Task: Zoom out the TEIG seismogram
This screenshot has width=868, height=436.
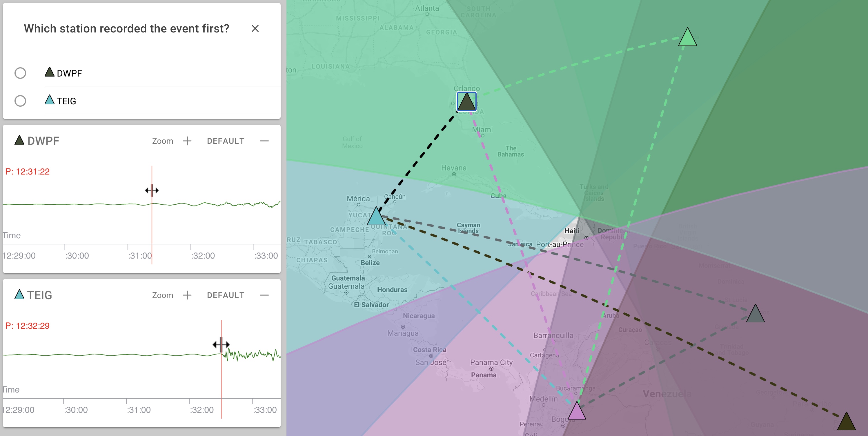Action: [264, 295]
